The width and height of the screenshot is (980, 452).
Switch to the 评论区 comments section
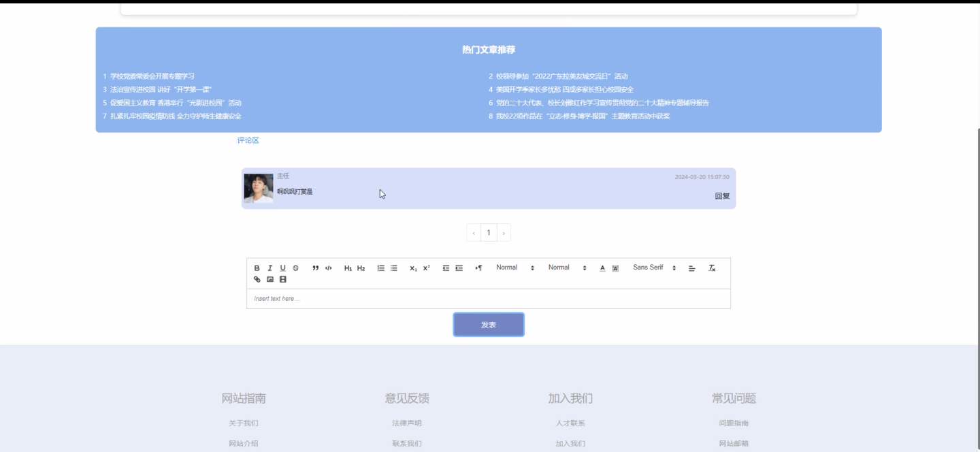point(249,141)
